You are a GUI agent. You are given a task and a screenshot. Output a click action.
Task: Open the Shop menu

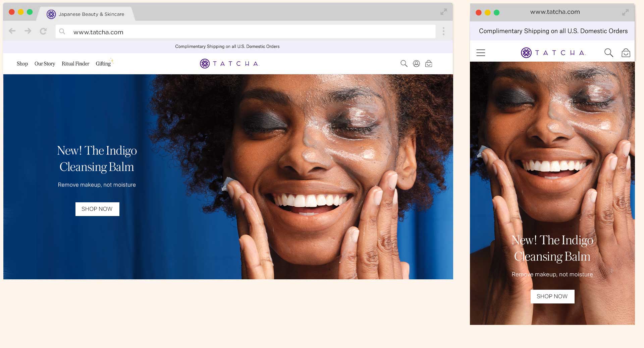[22, 64]
